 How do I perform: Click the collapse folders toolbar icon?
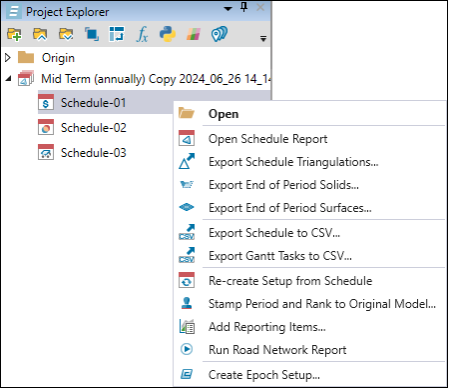click(40, 34)
